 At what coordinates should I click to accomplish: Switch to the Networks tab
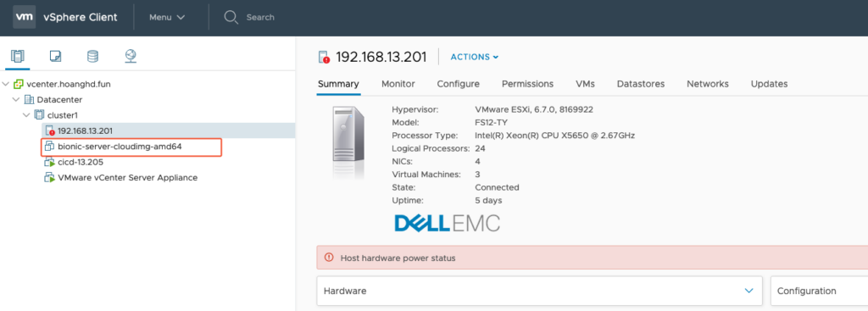(x=708, y=84)
